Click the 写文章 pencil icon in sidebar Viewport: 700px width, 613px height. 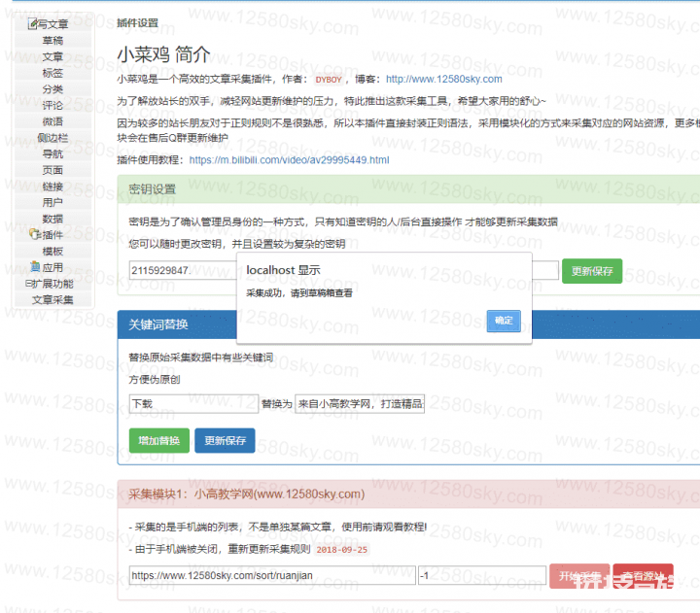point(33,23)
